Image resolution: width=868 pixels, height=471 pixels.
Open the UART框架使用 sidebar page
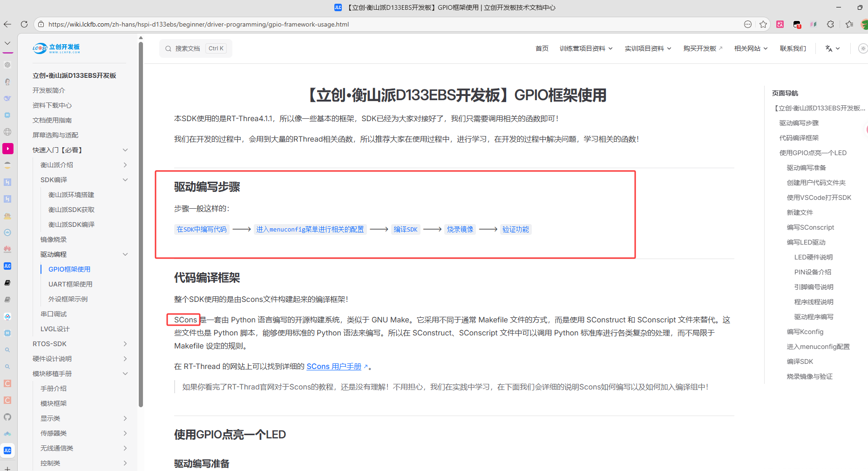70,284
